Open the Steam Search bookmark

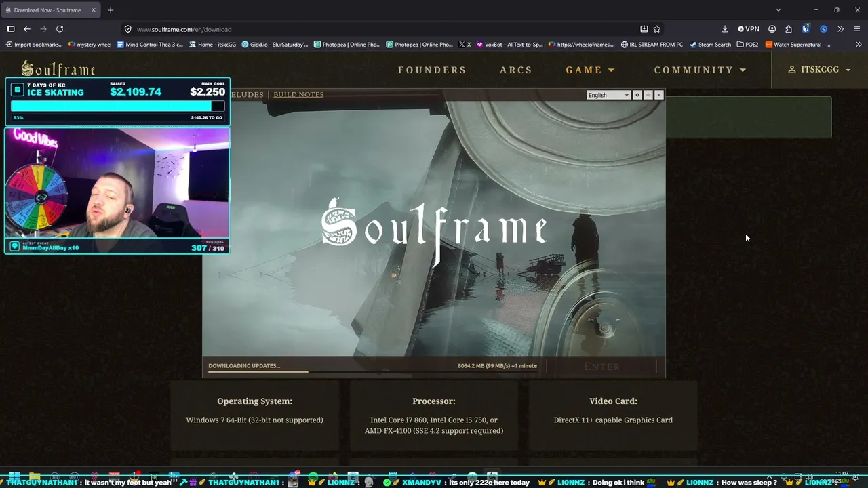[x=710, y=45]
